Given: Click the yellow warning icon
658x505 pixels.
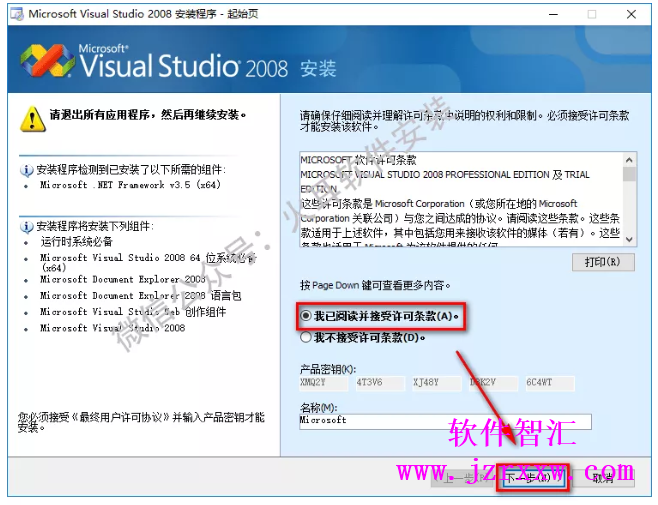Looking at the screenshot, I should pyautogui.click(x=32, y=119).
